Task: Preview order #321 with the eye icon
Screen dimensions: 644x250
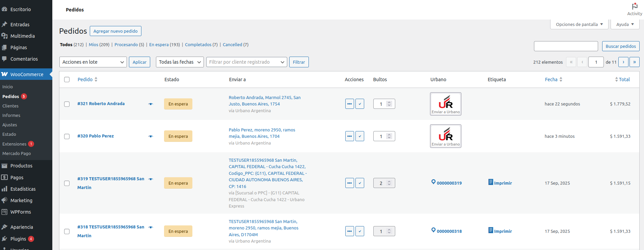Action: pos(151,104)
